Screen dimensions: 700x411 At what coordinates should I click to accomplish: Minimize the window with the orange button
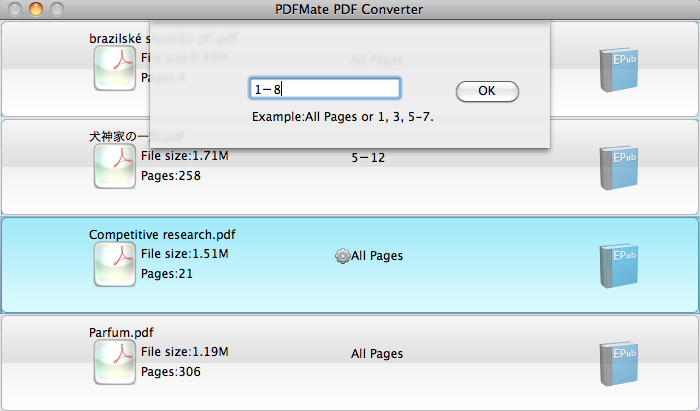tap(36, 9)
